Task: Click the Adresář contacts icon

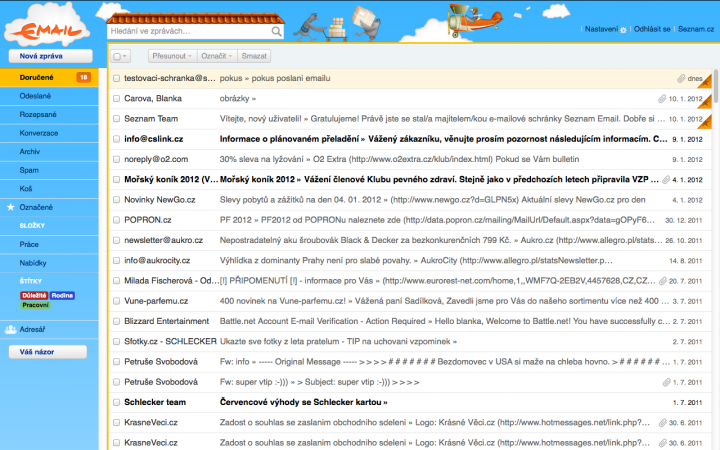Action: (11, 329)
